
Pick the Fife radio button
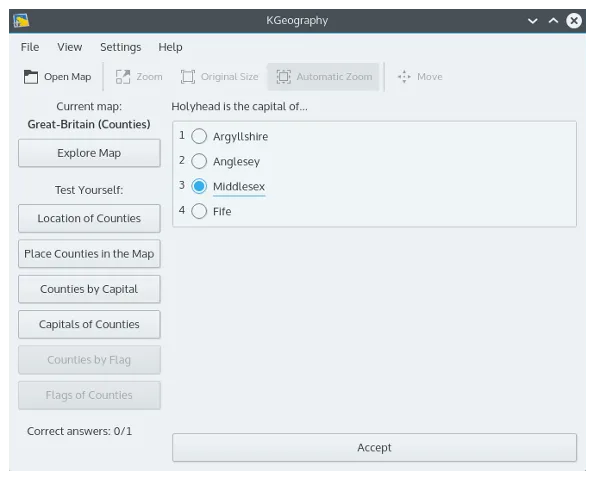(x=199, y=211)
